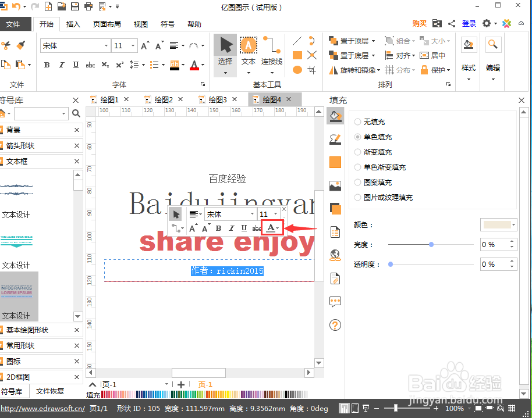Open the 文件 menu
Image resolution: width=532 pixels, height=418 pixels.
pyautogui.click(x=15, y=24)
